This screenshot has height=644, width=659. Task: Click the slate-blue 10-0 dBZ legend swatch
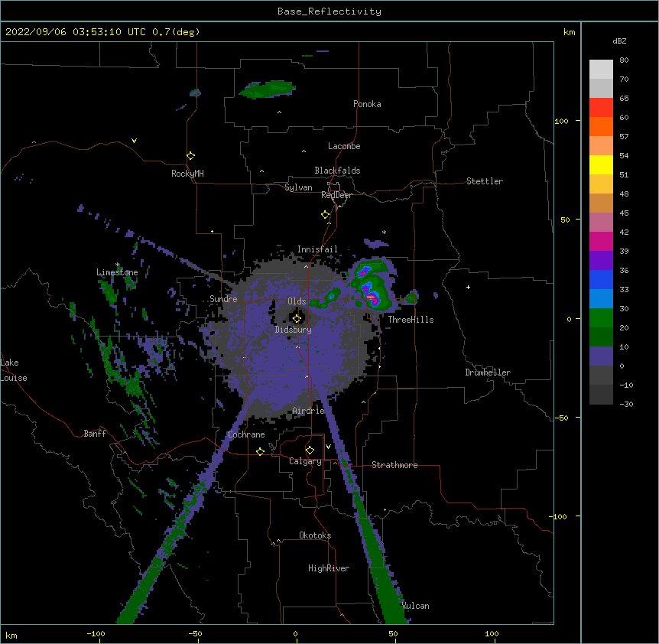click(x=601, y=356)
